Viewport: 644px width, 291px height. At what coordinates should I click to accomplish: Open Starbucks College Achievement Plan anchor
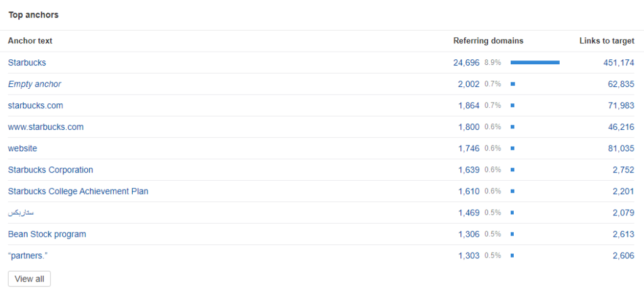[78, 191]
